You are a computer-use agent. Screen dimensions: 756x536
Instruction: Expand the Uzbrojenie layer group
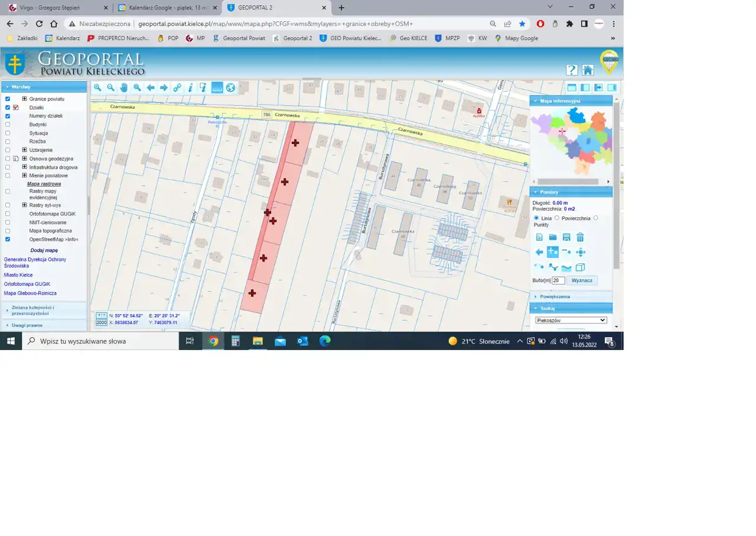pos(24,150)
